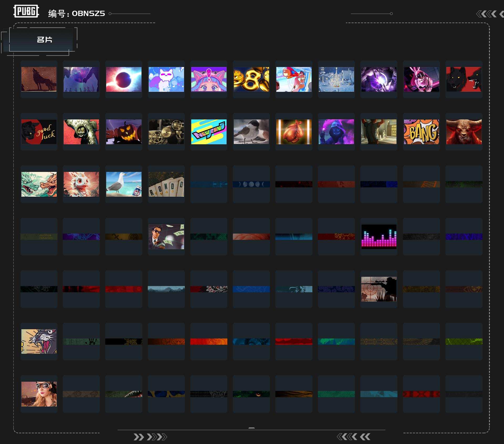Pick the solar eclipse nameplate

124,79
